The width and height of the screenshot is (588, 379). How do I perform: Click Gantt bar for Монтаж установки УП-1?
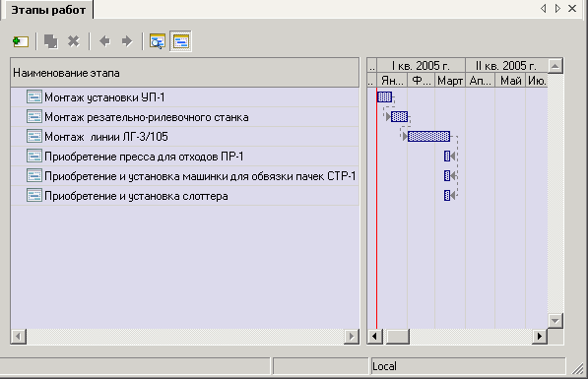tap(384, 97)
